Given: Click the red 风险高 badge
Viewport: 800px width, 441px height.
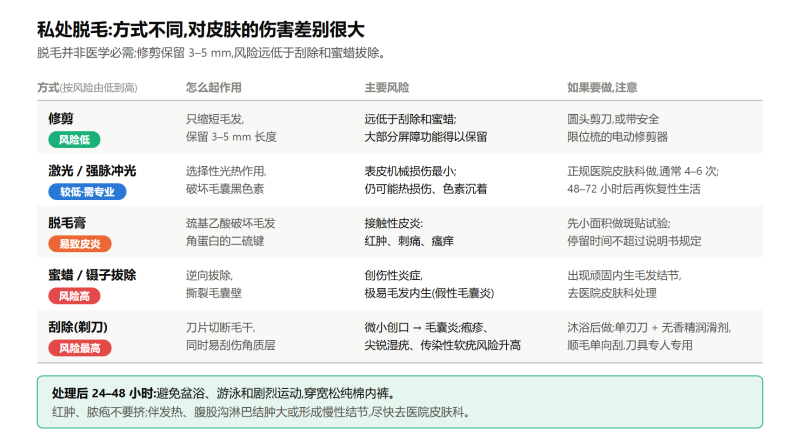Looking at the screenshot, I should pos(74,296).
